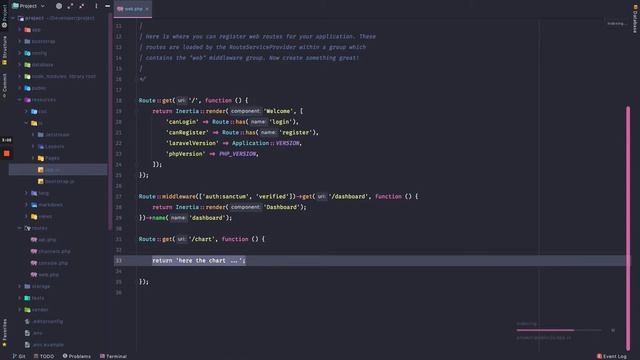Collapse the resources folder
The width and height of the screenshot is (640, 360).
[20, 100]
